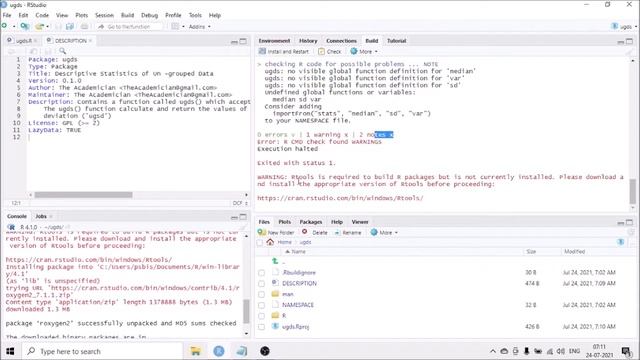Go up one directory via the green arrow

[x=275, y=261]
